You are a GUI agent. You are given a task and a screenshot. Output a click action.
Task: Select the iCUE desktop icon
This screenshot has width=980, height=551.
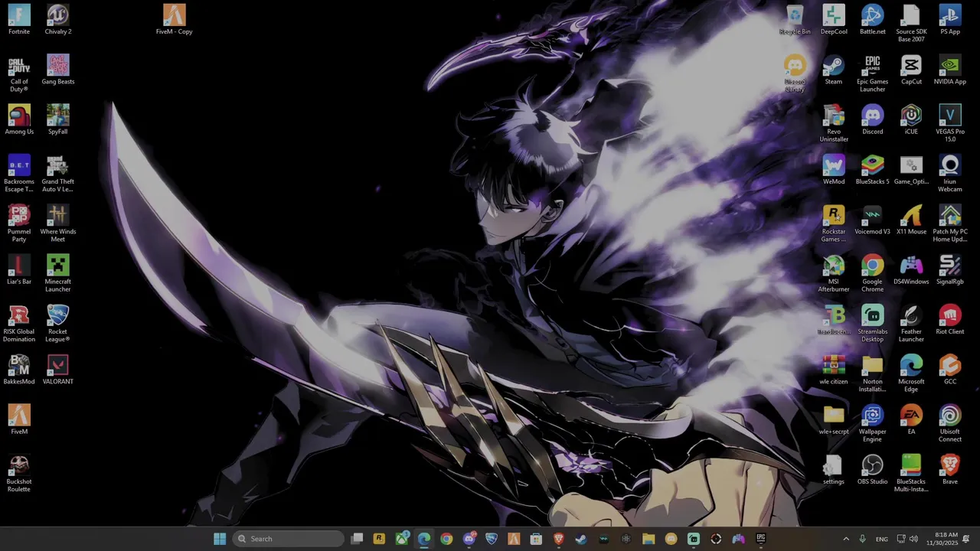911,119
